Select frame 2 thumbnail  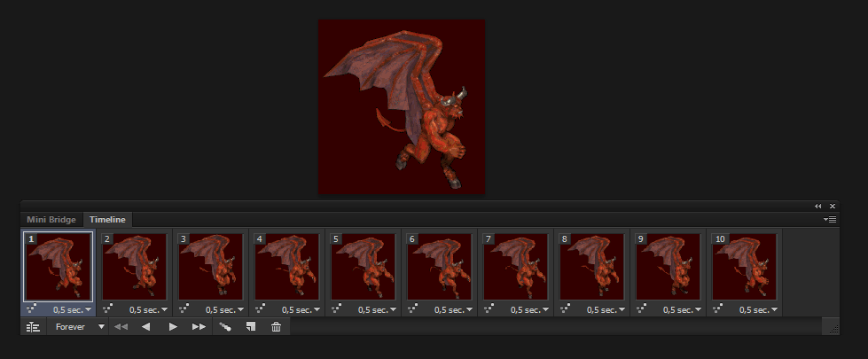click(135, 267)
